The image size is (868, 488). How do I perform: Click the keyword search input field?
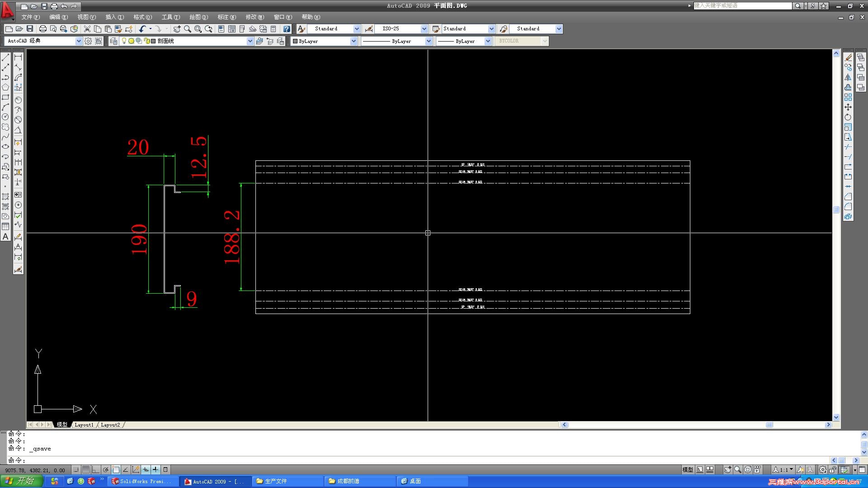point(742,5)
